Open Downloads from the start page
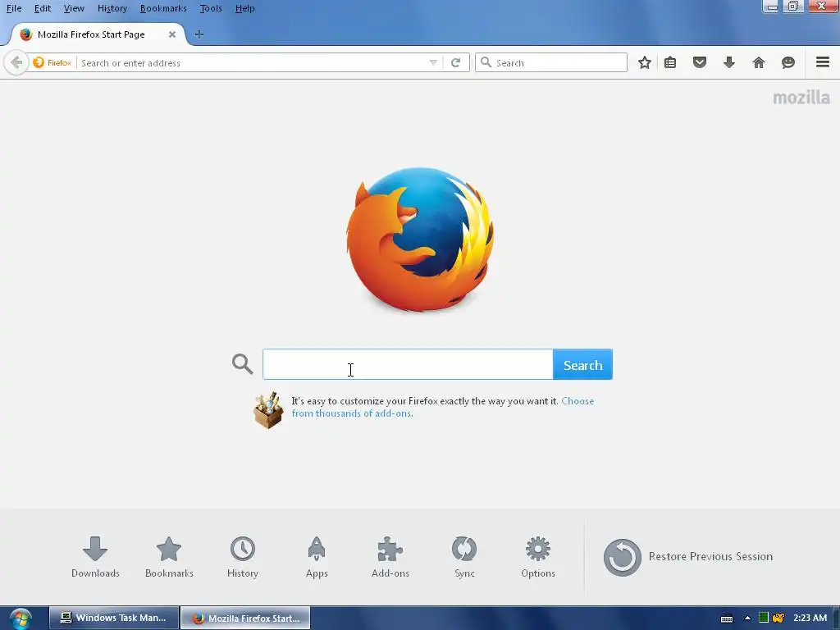Screen dimensions: 840x630 [95, 557]
